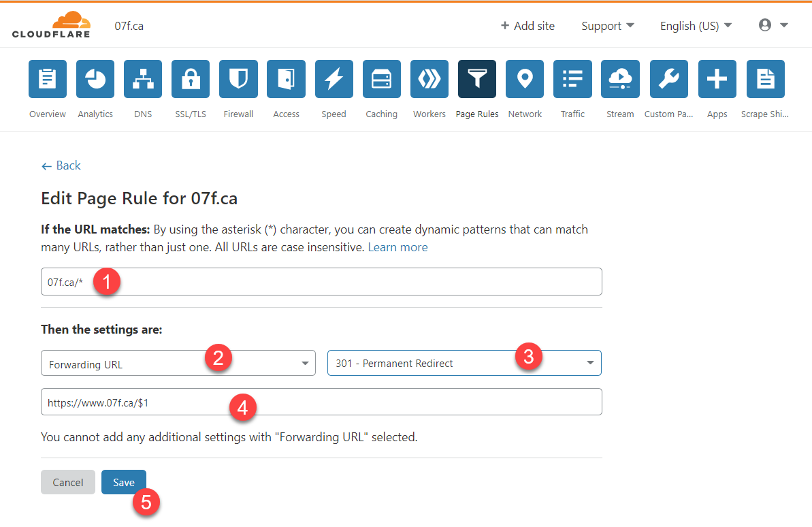Open the Workers chevrons icon
This screenshot has height=527, width=812.
[x=429, y=79]
